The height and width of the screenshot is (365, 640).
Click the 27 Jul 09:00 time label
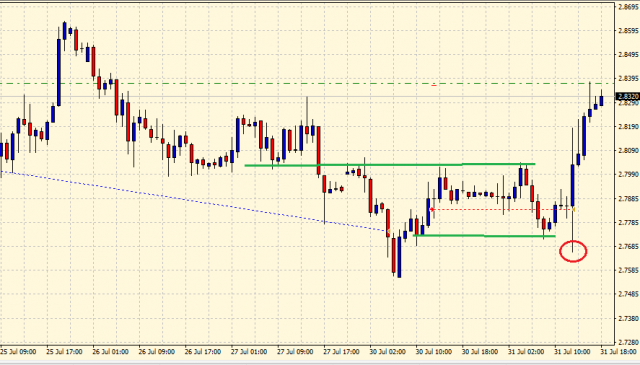(295, 352)
